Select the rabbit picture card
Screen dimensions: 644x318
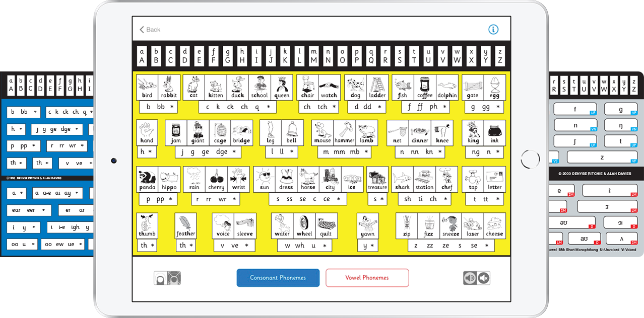[x=169, y=88]
